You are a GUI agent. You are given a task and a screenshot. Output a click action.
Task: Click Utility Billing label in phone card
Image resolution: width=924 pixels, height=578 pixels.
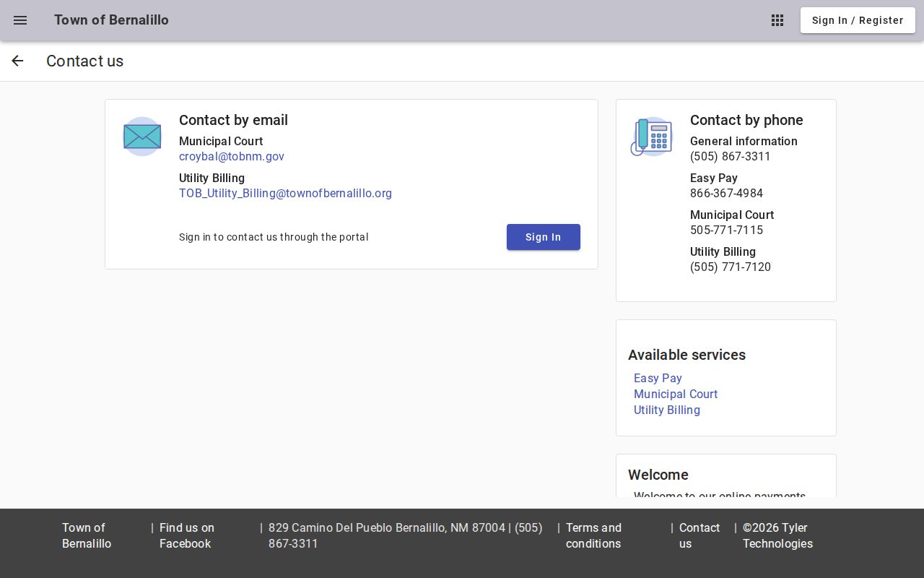click(x=723, y=252)
